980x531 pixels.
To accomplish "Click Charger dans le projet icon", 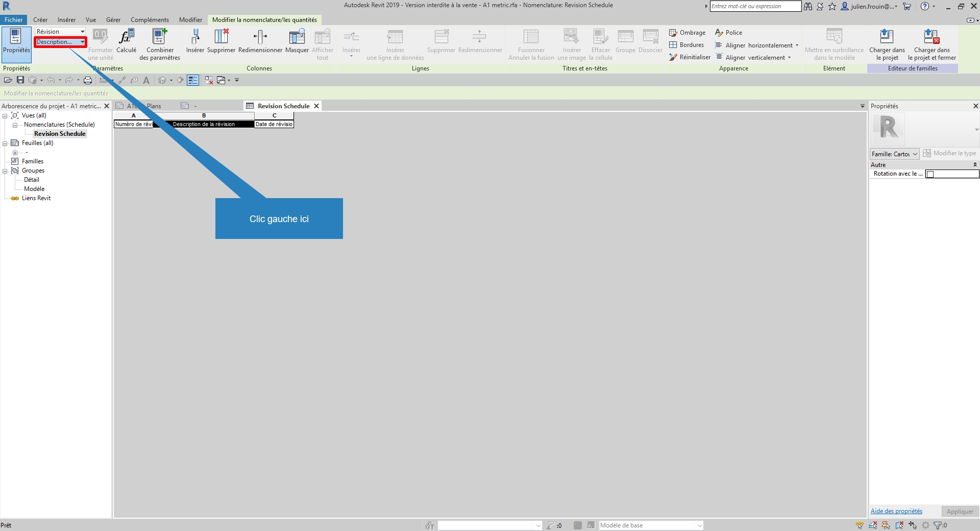I will coord(887,37).
